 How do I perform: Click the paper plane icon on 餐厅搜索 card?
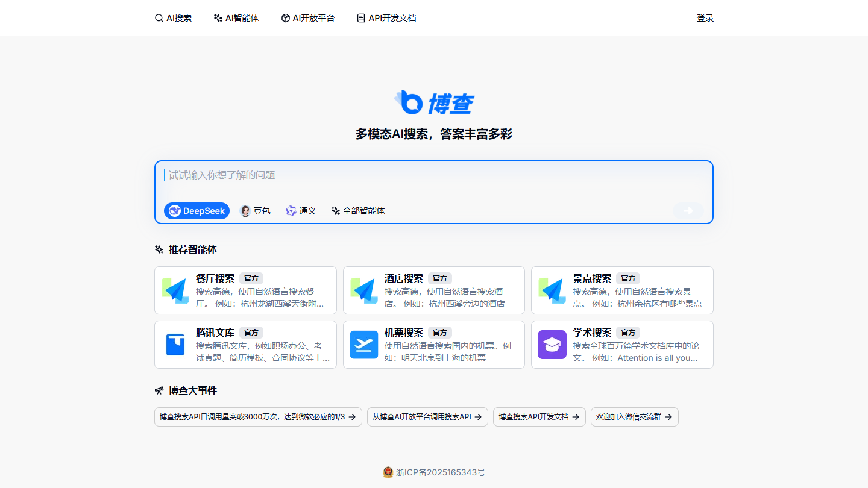[x=175, y=290]
